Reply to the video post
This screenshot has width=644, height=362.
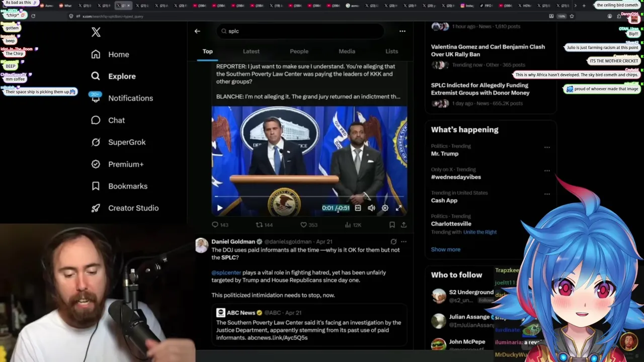(x=220, y=225)
